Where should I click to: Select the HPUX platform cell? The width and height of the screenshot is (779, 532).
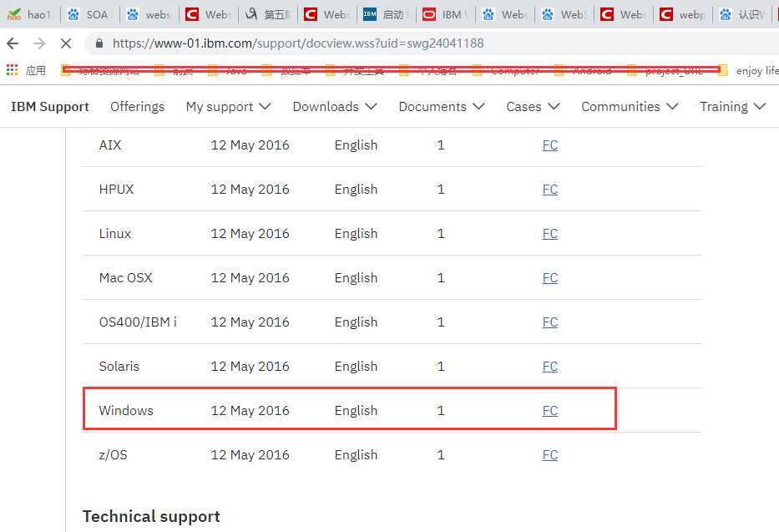coord(116,190)
